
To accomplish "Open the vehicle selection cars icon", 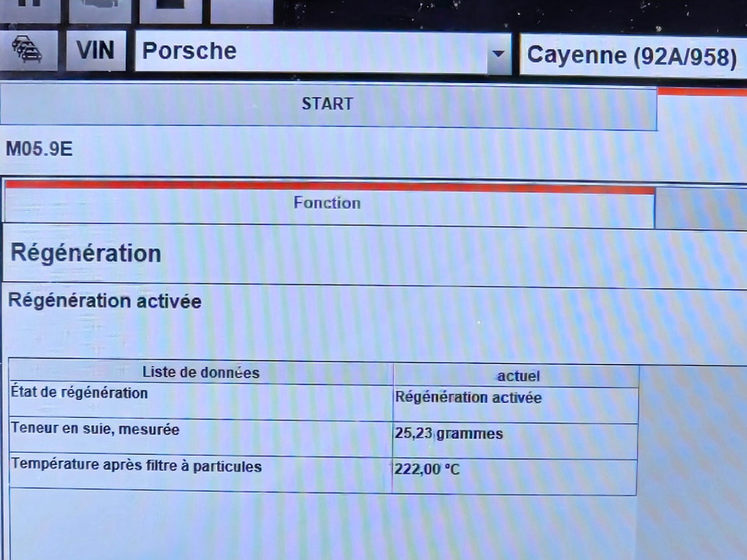I will point(29,51).
